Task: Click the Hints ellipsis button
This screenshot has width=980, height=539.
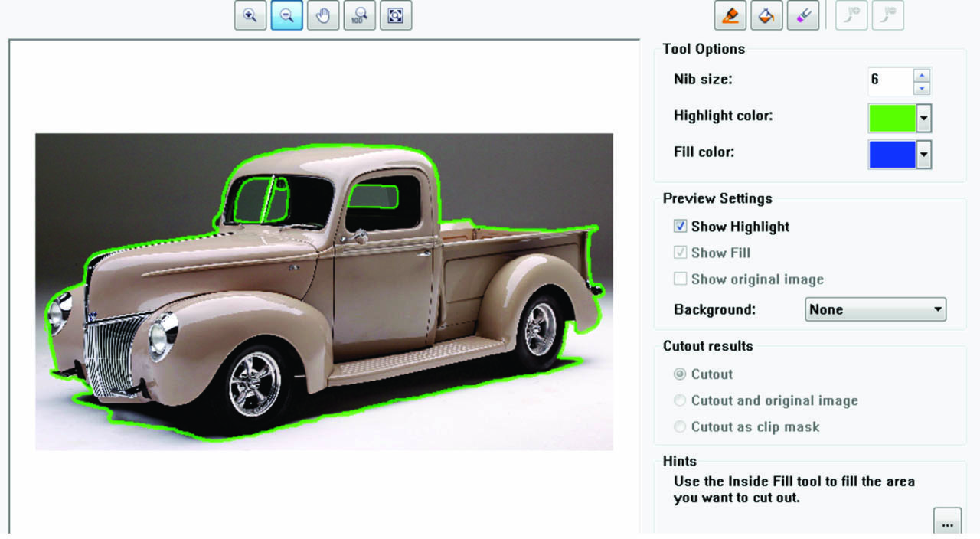Action: (x=948, y=520)
